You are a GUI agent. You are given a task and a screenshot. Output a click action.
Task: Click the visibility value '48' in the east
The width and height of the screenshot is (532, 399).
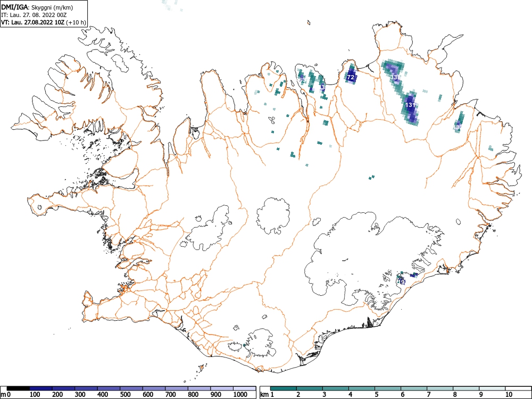point(456,127)
